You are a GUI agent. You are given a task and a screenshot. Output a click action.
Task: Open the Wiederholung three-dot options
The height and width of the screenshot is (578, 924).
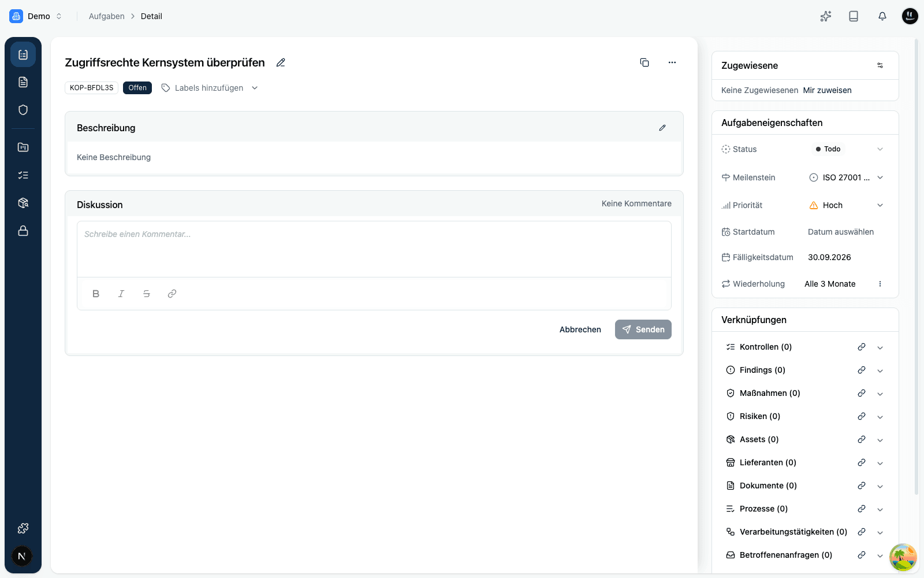(880, 284)
